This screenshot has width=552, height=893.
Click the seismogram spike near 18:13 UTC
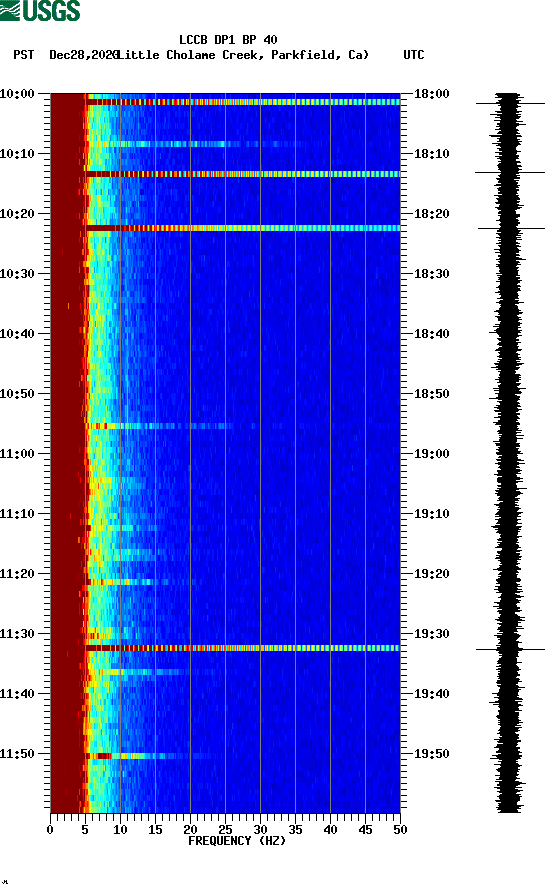click(x=510, y=172)
